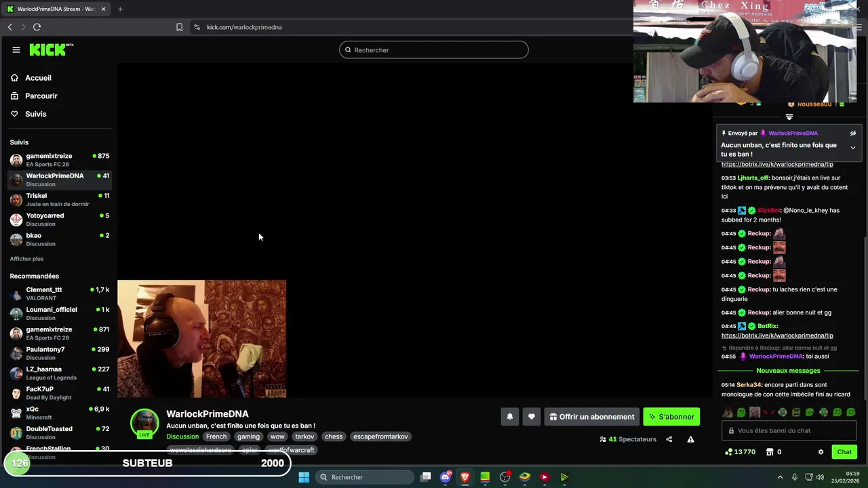This screenshot has width=868, height=488.
Task: Click the Nouveaux messages divider label
Action: click(788, 371)
